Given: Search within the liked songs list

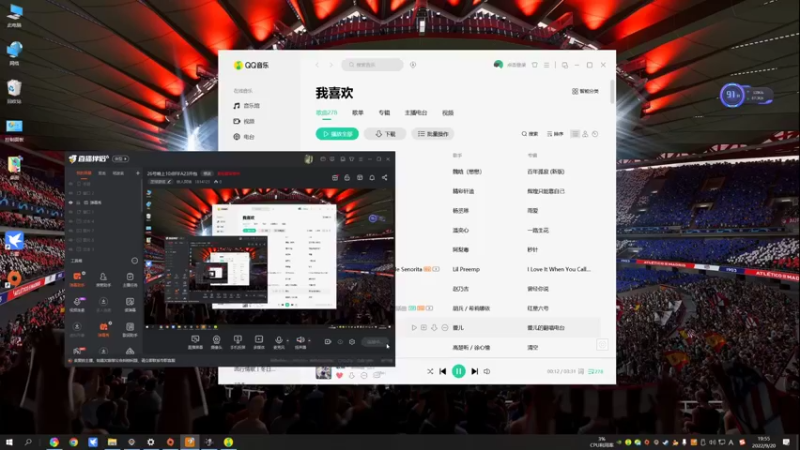Looking at the screenshot, I should 530,134.
